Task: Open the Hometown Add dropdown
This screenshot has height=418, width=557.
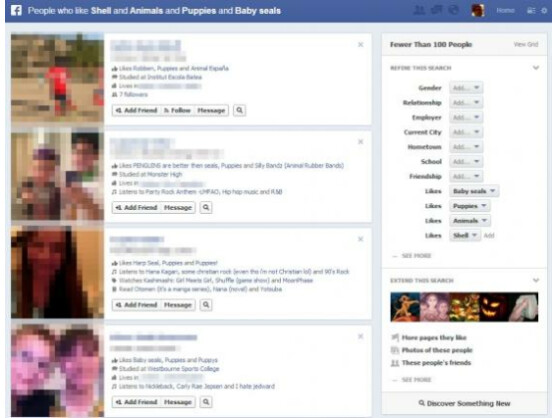Action: coord(466,147)
